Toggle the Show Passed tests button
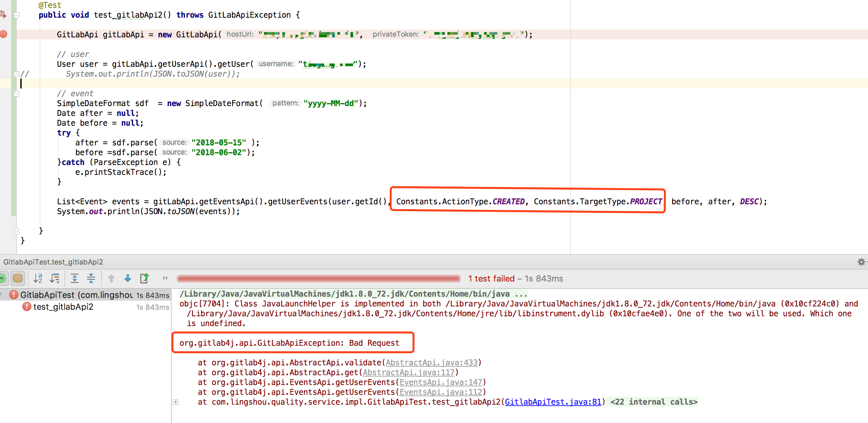This screenshot has height=423, width=868. click(x=2, y=278)
